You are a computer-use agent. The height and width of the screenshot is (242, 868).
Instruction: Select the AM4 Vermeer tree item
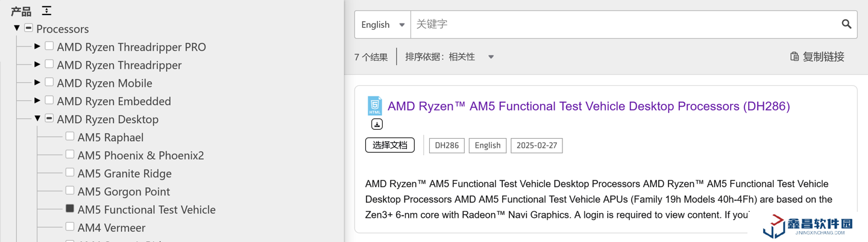point(112,228)
